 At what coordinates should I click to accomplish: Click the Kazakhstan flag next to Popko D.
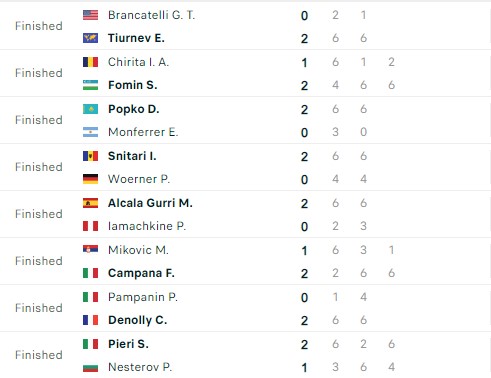(x=90, y=109)
